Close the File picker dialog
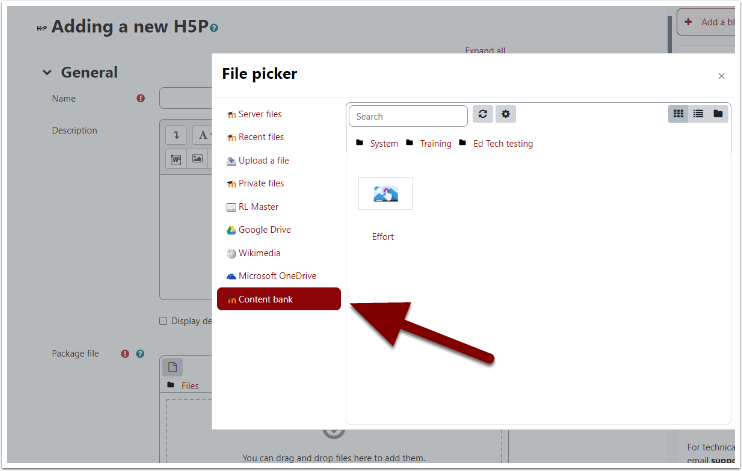The height and width of the screenshot is (471, 742). (721, 76)
